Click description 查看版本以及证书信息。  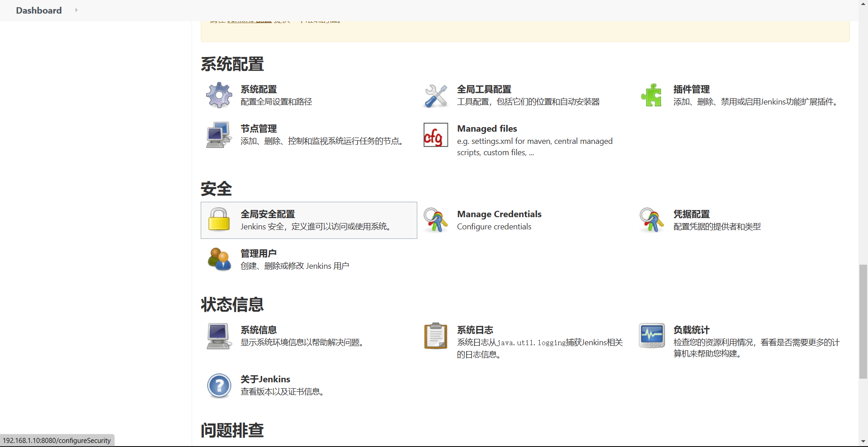tap(283, 392)
